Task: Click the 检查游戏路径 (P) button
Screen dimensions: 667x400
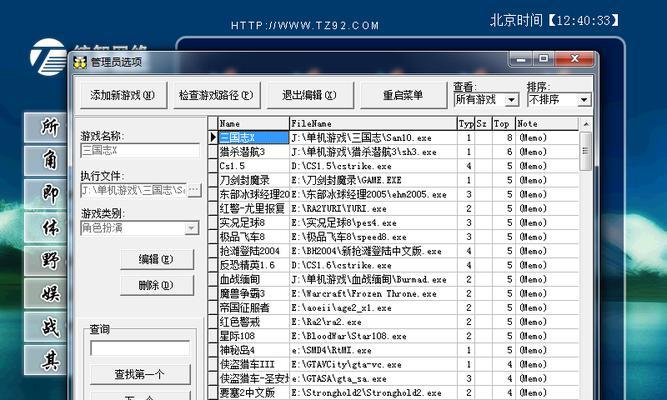Action: pos(217,95)
